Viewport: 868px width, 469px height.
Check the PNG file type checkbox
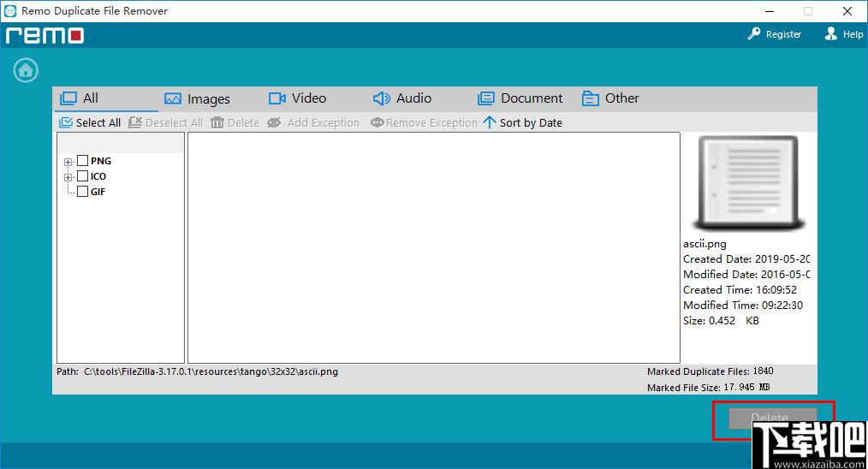coord(82,161)
